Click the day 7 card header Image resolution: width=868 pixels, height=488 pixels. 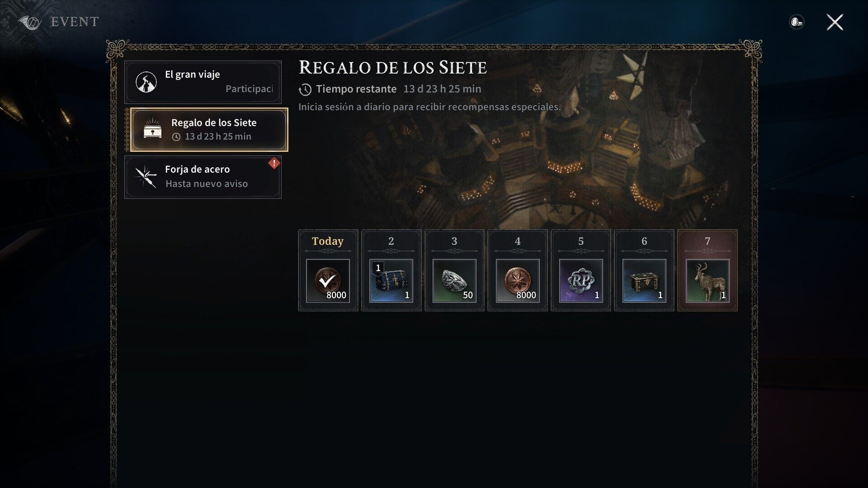click(x=708, y=241)
